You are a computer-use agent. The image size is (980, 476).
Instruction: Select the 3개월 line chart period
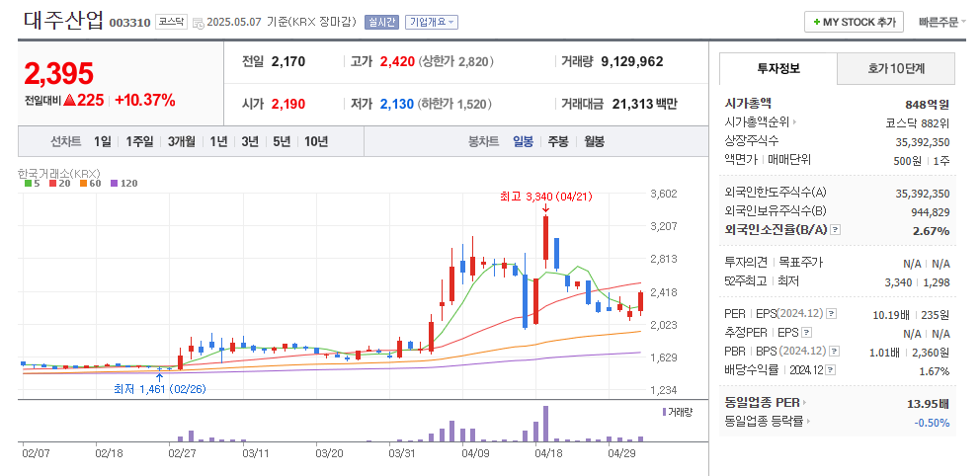point(181,142)
